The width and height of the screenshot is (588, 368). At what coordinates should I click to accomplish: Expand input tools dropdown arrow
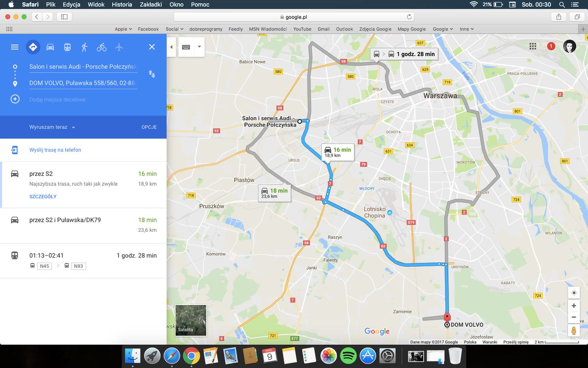pos(199,47)
